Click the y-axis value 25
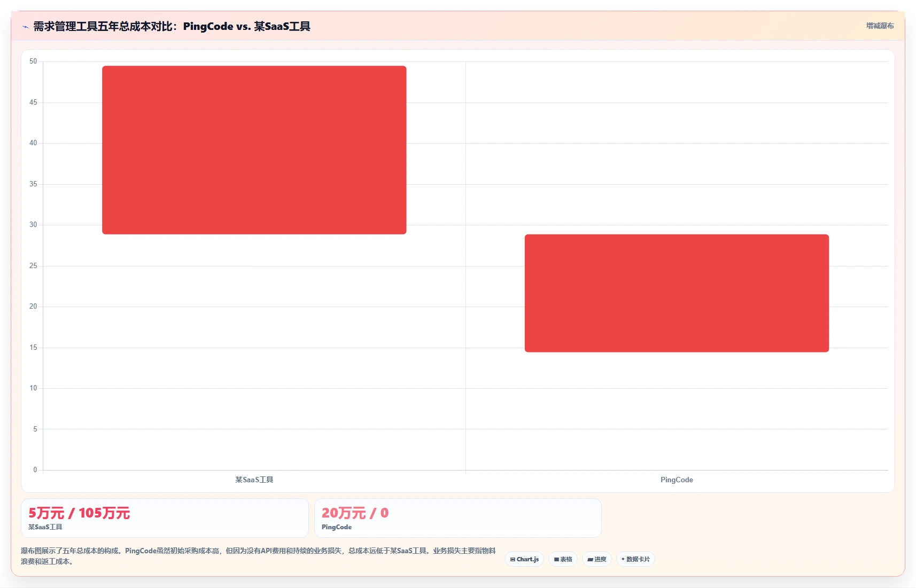Image resolution: width=916 pixels, height=588 pixels. [33, 265]
